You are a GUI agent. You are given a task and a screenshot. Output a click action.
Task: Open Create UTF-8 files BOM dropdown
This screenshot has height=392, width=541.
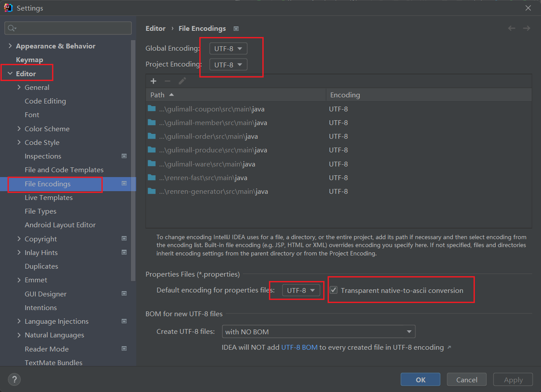click(x=318, y=332)
